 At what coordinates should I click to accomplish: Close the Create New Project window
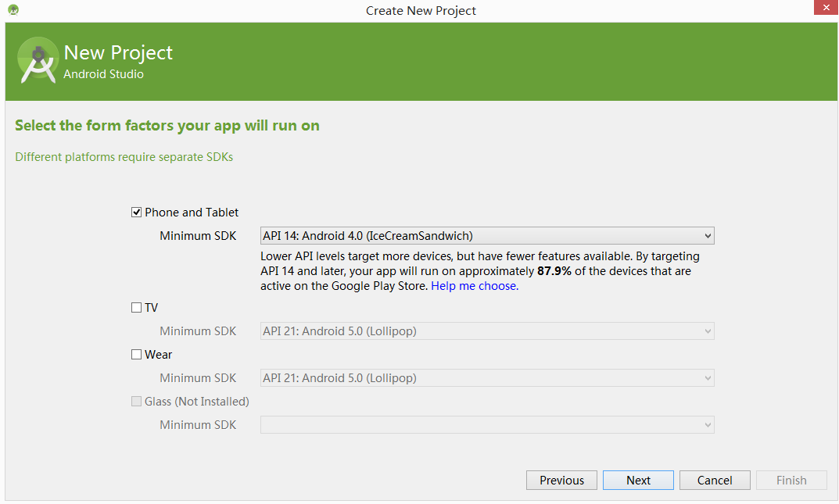[x=825, y=9]
